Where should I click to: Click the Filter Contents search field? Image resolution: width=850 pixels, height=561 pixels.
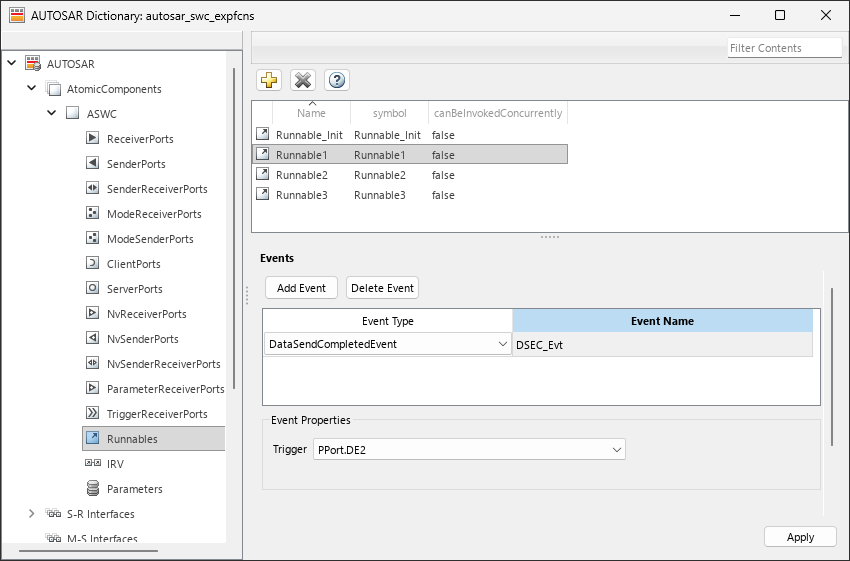tap(784, 48)
